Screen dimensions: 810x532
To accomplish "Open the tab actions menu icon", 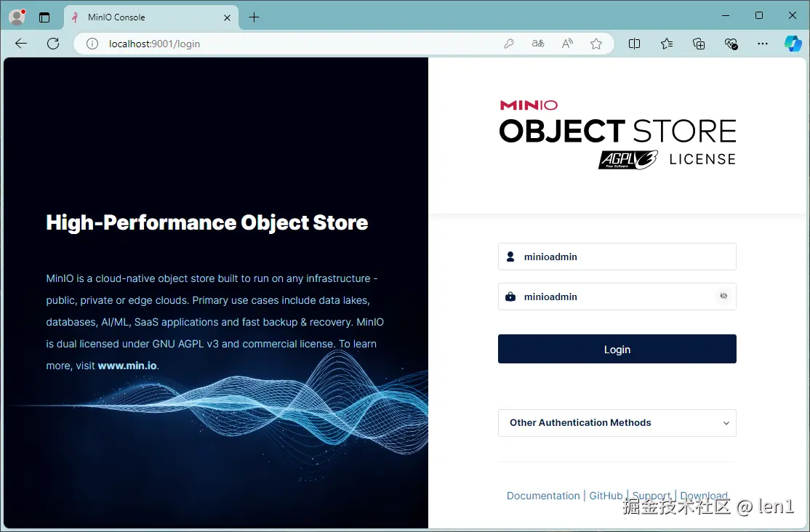I will coord(44,17).
